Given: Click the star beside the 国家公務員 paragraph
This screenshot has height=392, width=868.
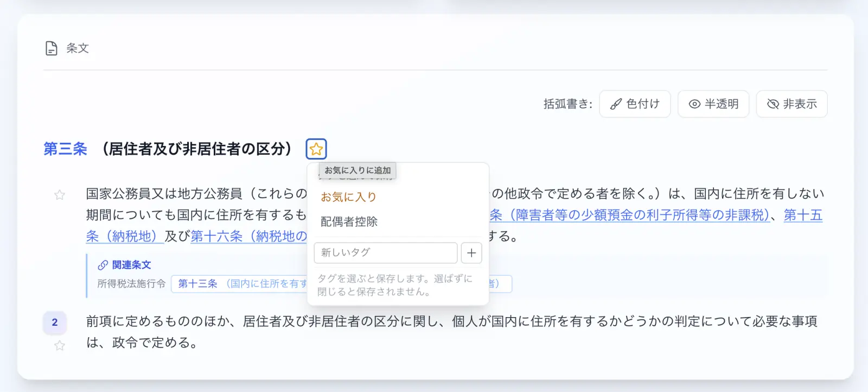Looking at the screenshot, I should 60,195.
